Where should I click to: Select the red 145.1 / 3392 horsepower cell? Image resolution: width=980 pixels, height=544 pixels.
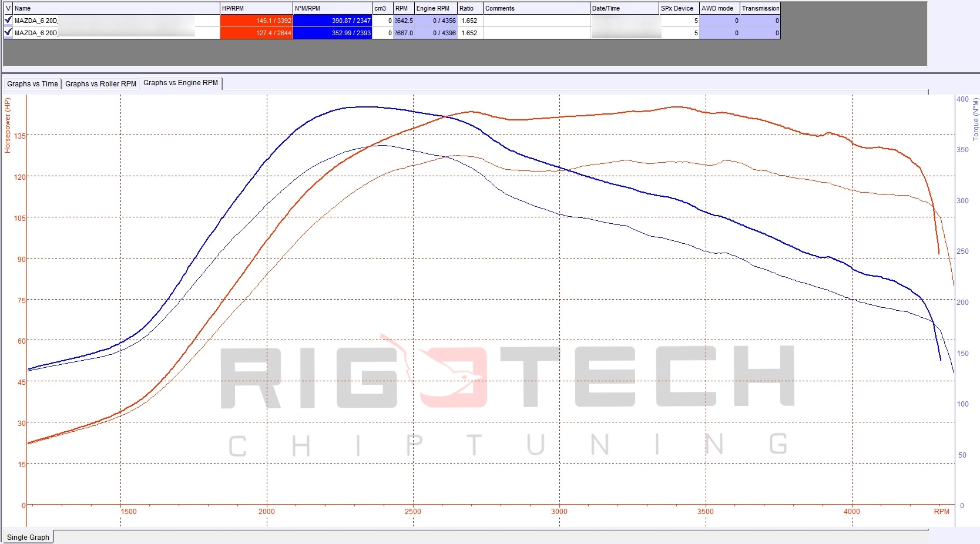256,21
